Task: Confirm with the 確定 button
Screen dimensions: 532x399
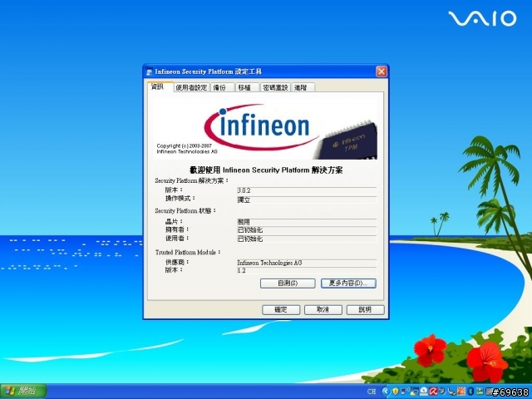Action: tap(281, 310)
